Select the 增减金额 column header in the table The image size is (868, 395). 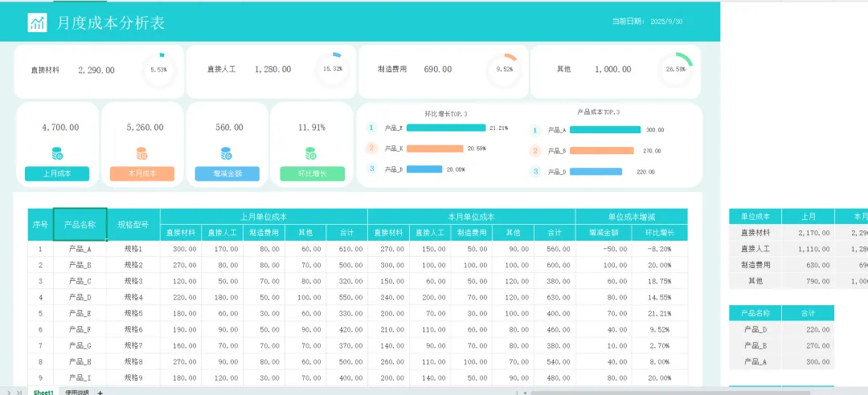click(604, 233)
